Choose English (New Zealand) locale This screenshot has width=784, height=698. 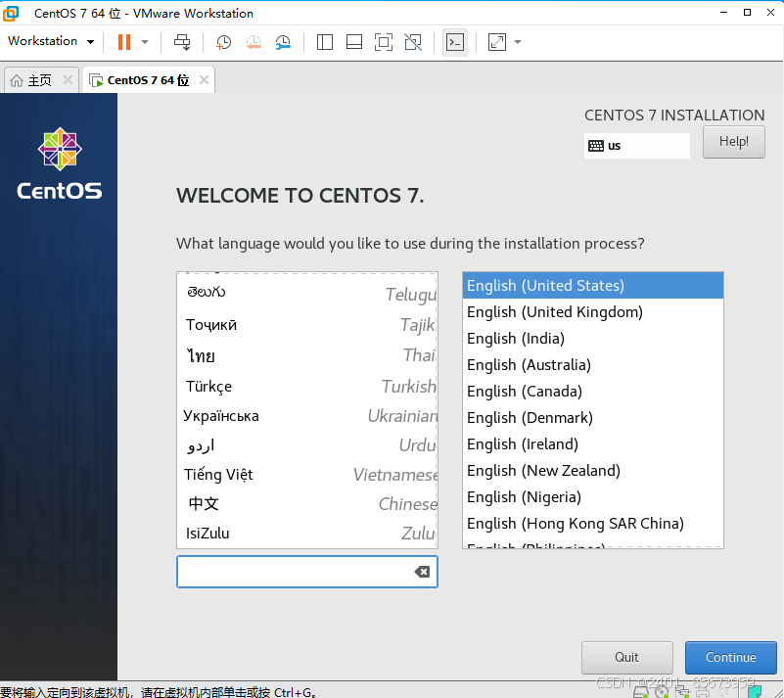[593, 471]
